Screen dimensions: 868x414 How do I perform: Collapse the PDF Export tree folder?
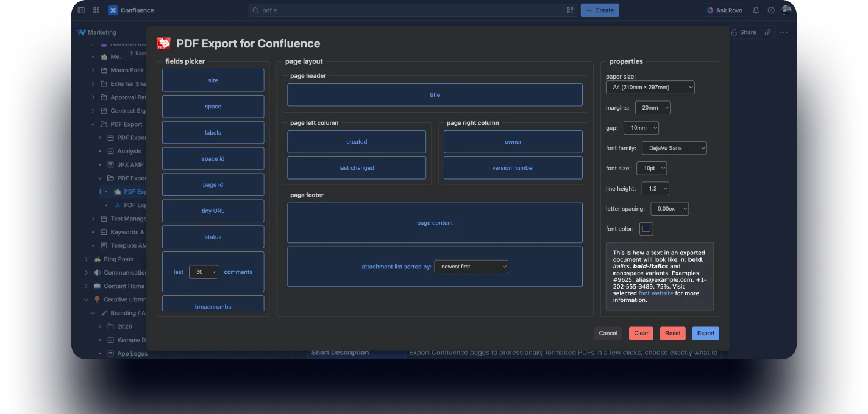click(x=93, y=124)
